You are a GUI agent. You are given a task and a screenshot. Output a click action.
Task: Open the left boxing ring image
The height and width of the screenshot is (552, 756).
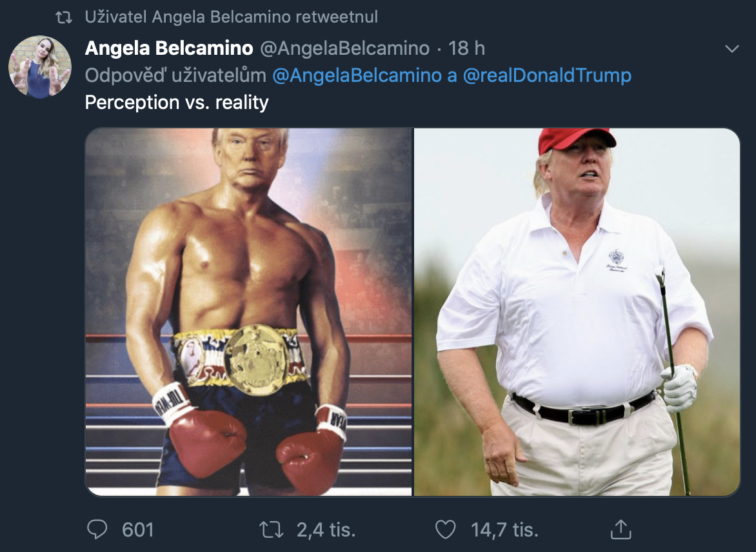coord(249,312)
